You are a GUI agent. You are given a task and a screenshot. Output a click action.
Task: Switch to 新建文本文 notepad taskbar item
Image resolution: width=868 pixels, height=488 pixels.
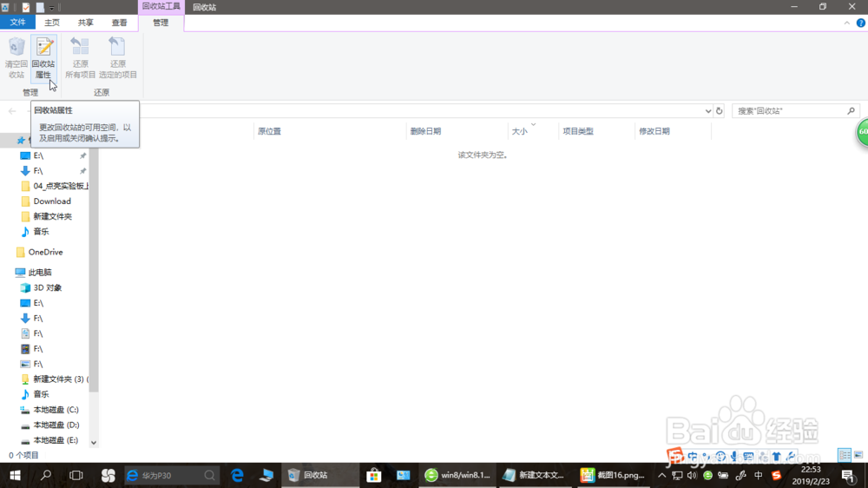[534, 475]
